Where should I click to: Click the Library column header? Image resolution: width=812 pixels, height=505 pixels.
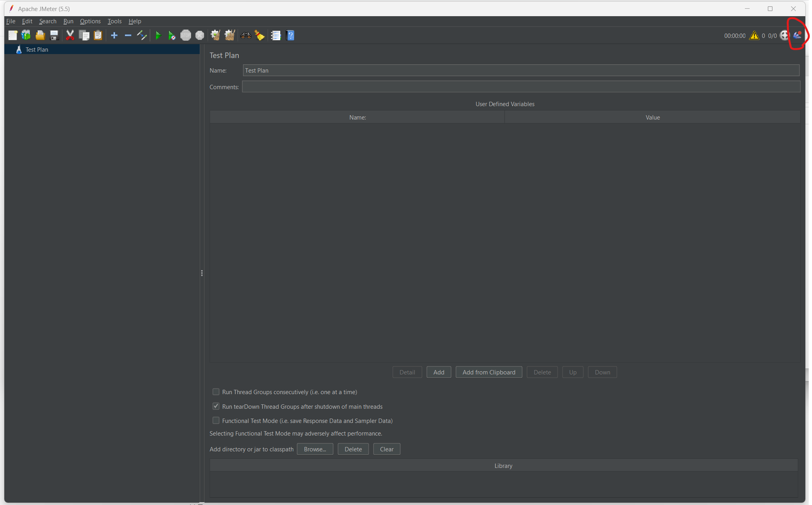pos(503,466)
